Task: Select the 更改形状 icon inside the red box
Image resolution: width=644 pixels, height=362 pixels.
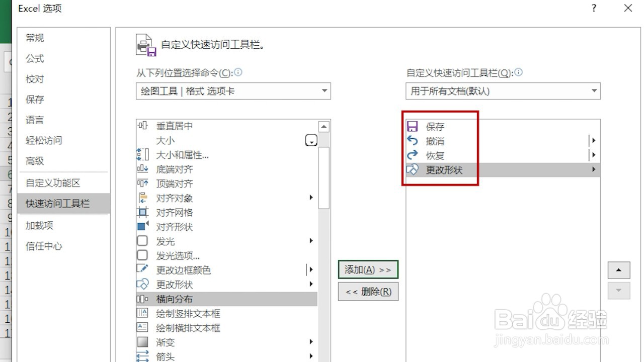Action: tap(413, 169)
